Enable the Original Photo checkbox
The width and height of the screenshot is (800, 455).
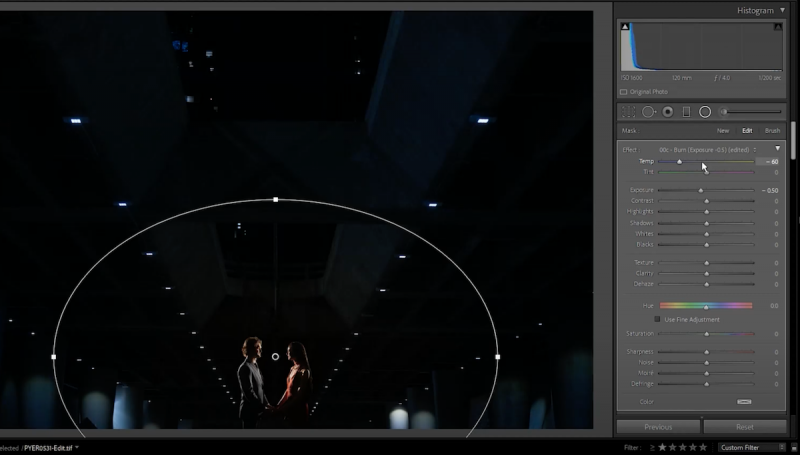[x=623, y=92]
